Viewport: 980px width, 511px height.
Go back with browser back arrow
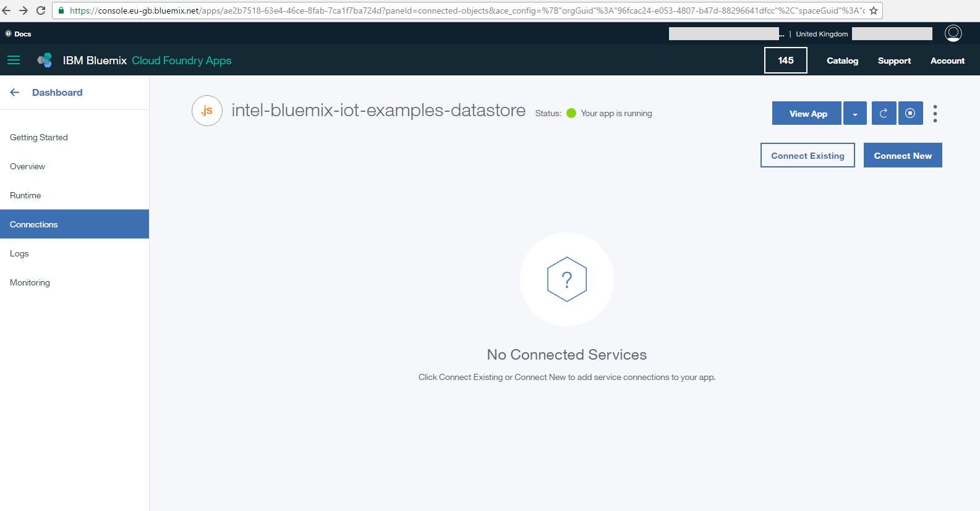(6, 11)
